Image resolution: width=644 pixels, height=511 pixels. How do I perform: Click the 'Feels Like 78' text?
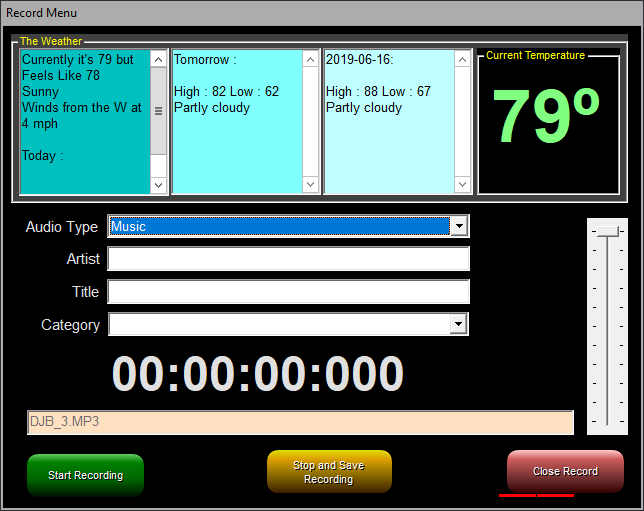pyautogui.click(x=61, y=76)
